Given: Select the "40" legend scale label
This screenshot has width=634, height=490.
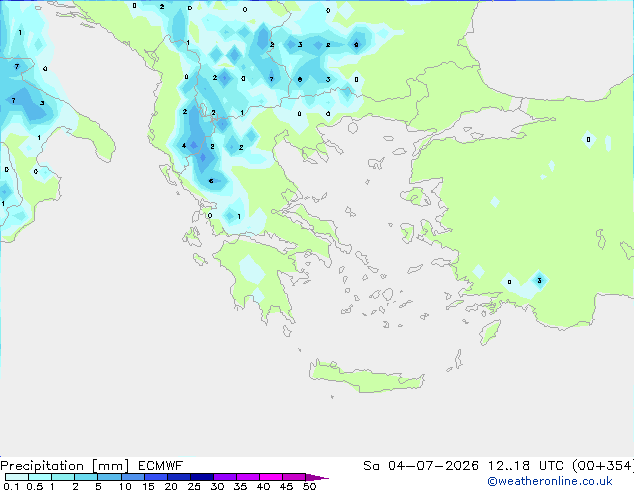Looking at the screenshot, I should tap(263, 486).
